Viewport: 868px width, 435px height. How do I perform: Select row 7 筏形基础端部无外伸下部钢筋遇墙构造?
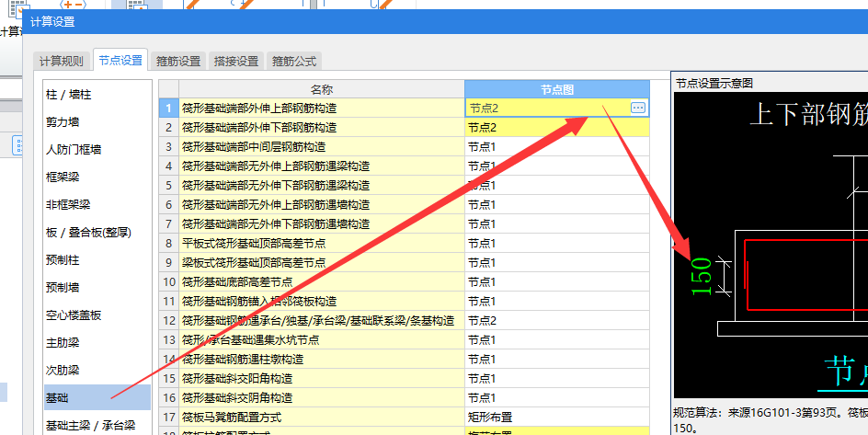pos(322,224)
